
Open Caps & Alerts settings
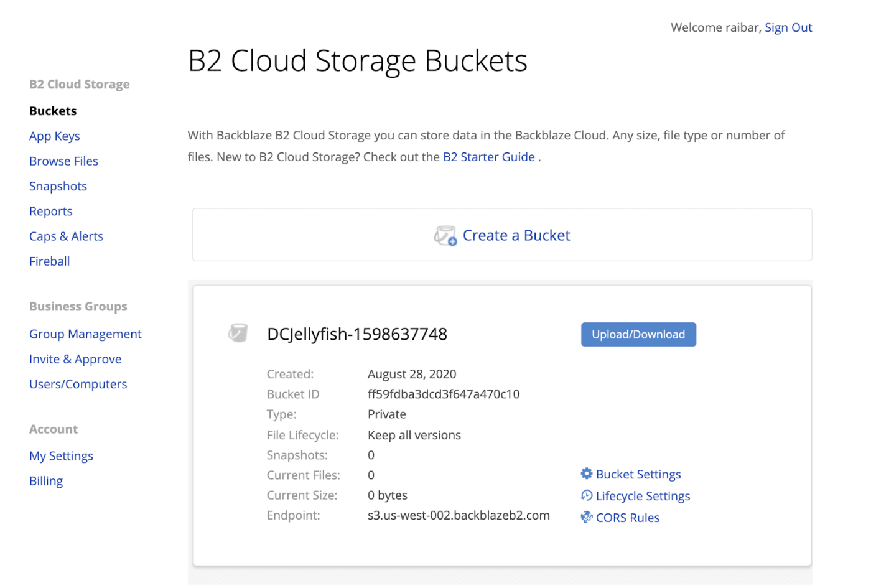click(x=66, y=236)
